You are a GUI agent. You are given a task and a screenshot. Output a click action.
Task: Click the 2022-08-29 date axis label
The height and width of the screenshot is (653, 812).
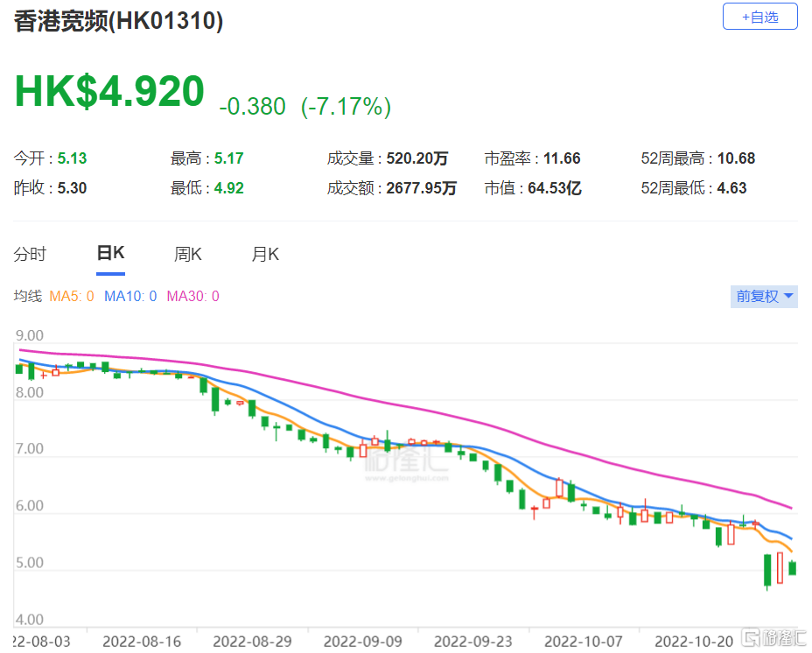[x=252, y=642]
